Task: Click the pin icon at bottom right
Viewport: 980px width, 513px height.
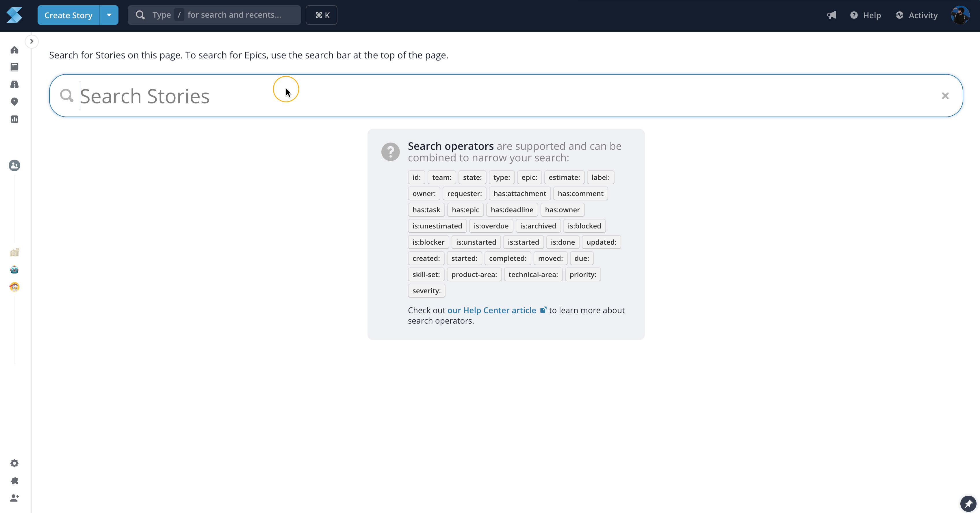Action: pos(968,503)
